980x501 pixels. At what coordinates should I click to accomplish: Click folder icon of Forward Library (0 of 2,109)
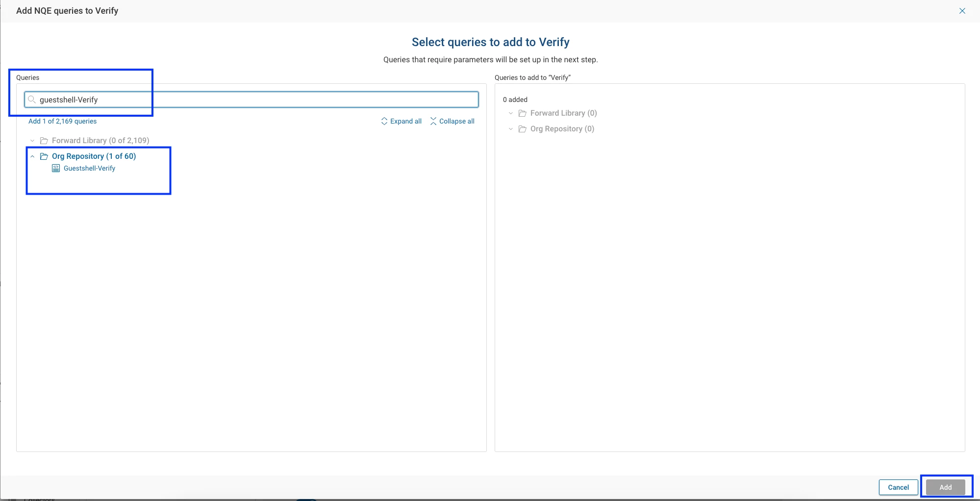[44, 141]
